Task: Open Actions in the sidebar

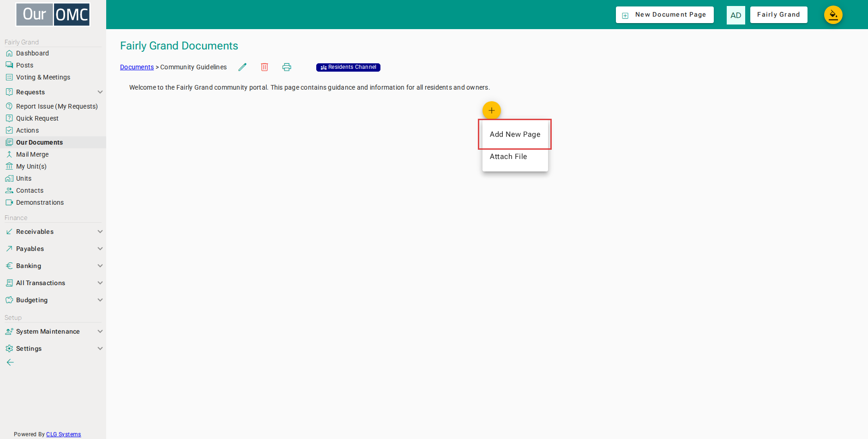Action: 27,130
